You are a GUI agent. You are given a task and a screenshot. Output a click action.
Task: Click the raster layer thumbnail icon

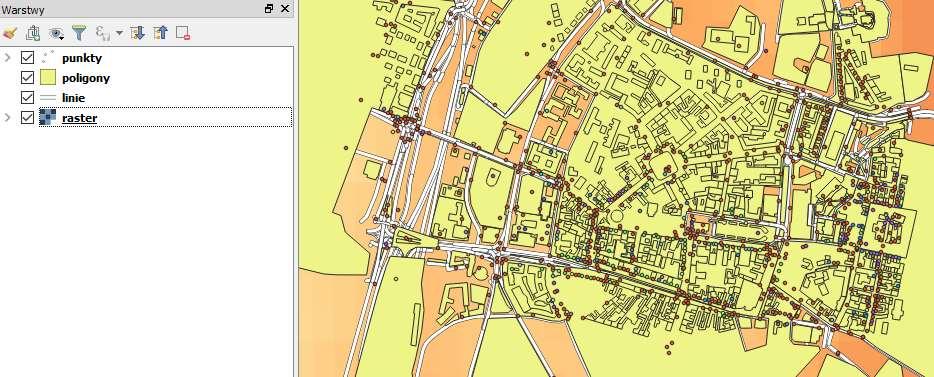click(x=48, y=117)
